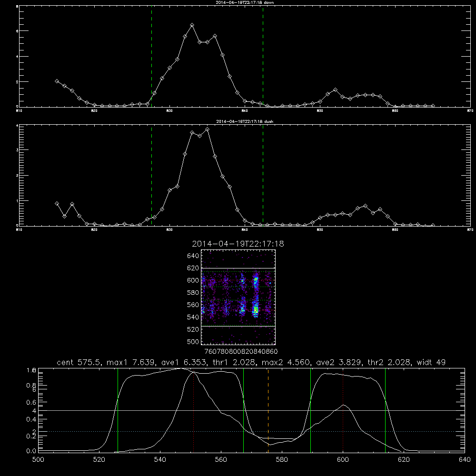Screen dimensions: 476x476
Task: Select the orange dashed center line
Action: click(x=268, y=410)
